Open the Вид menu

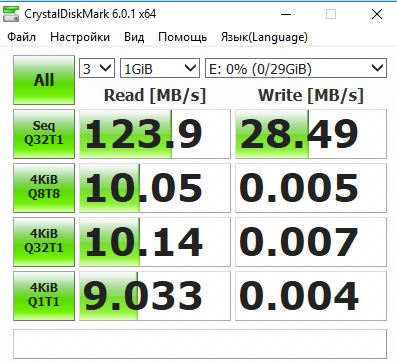(x=134, y=37)
